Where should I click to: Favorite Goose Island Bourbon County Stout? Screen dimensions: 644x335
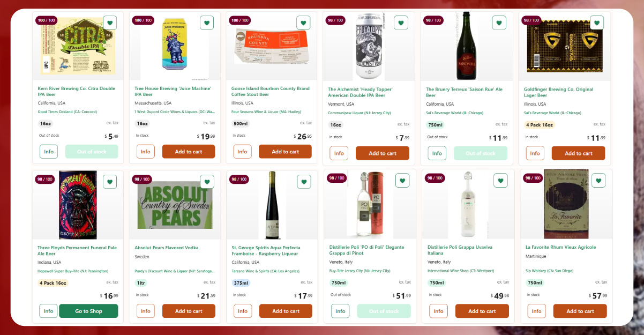pos(303,23)
